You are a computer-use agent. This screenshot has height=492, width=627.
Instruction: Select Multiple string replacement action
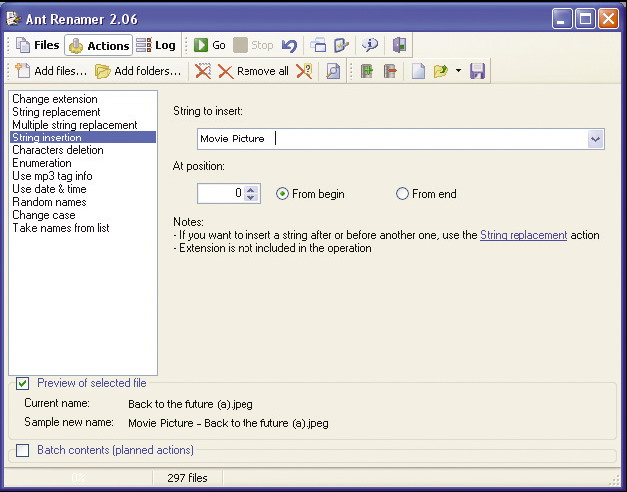pyautogui.click(x=83, y=125)
